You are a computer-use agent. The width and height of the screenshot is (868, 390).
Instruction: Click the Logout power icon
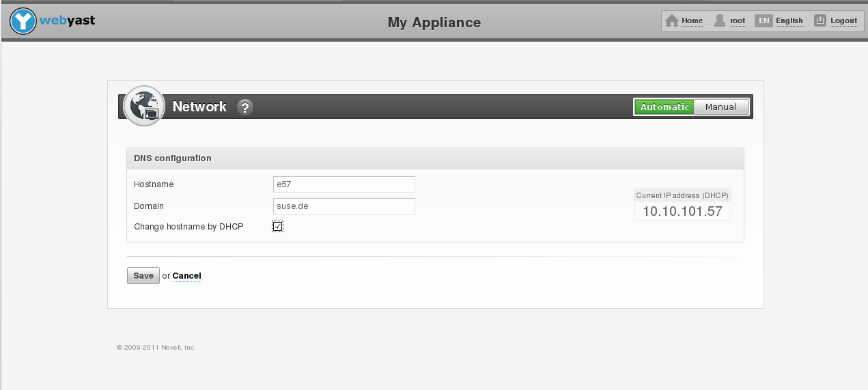[x=820, y=20]
